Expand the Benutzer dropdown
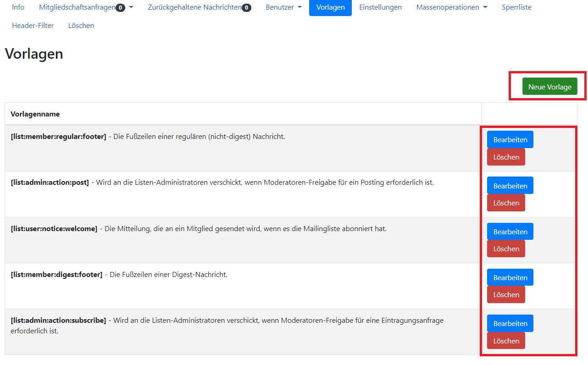This screenshot has width=588, height=365. [x=280, y=7]
